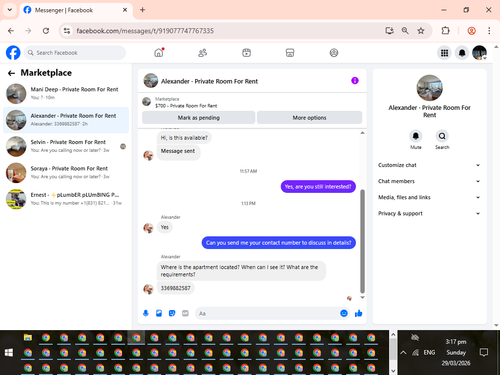The width and height of the screenshot is (500, 375).
Task: Open account profile picture menu
Action: (479, 53)
